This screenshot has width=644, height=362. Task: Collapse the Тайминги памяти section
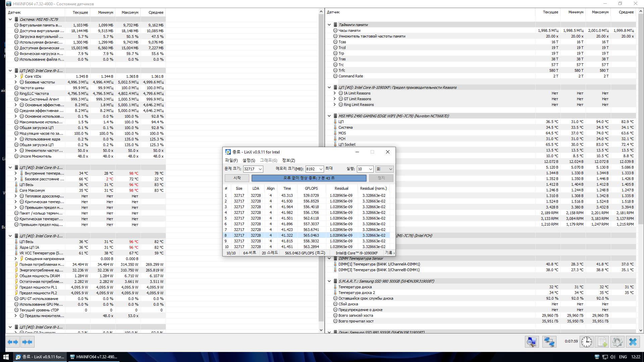point(329,25)
